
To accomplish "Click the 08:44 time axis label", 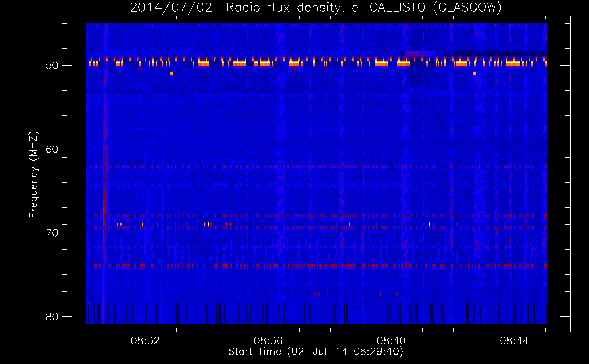I will point(514,341).
